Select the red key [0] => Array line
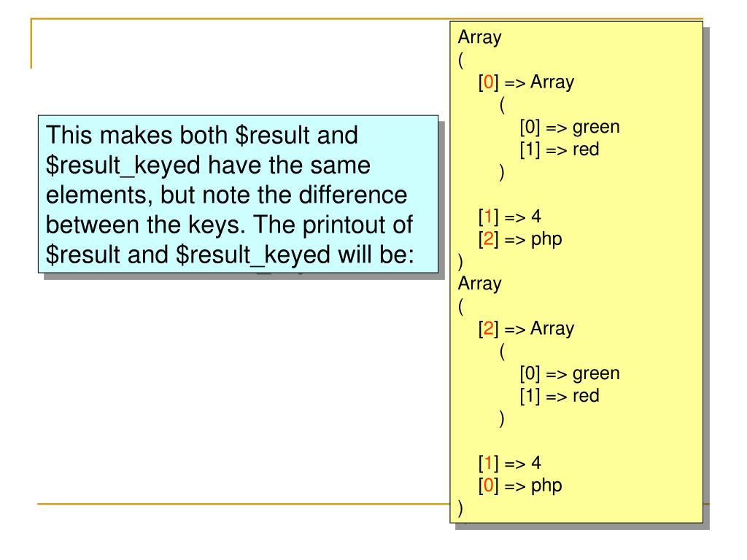 pyautogui.click(x=527, y=82)
